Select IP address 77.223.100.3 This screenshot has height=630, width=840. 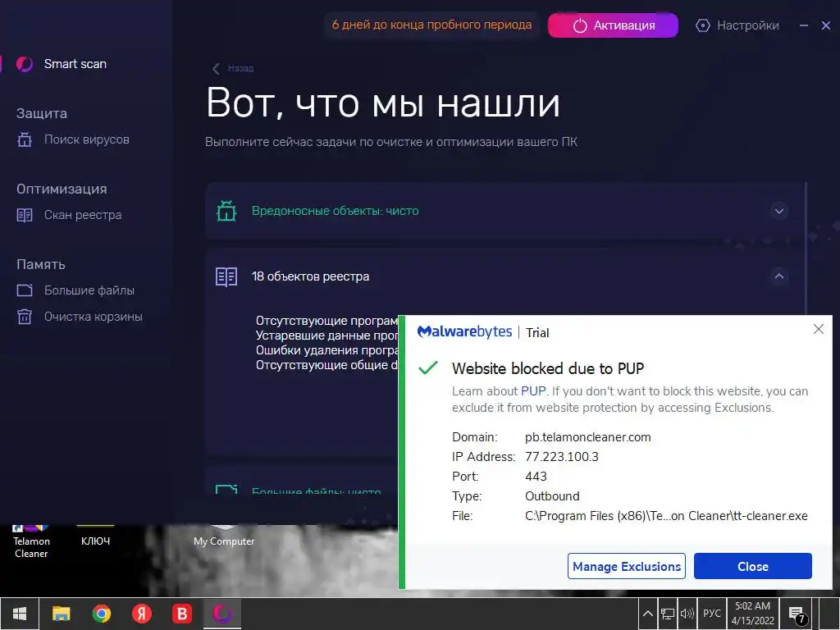[x=561, y=457]
